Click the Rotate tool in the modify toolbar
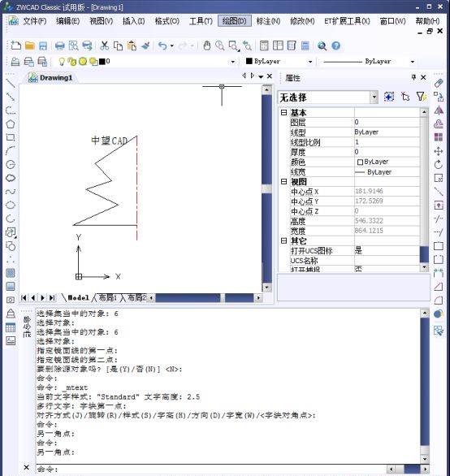Screen dimensions: 450x476 coord(439,165)
